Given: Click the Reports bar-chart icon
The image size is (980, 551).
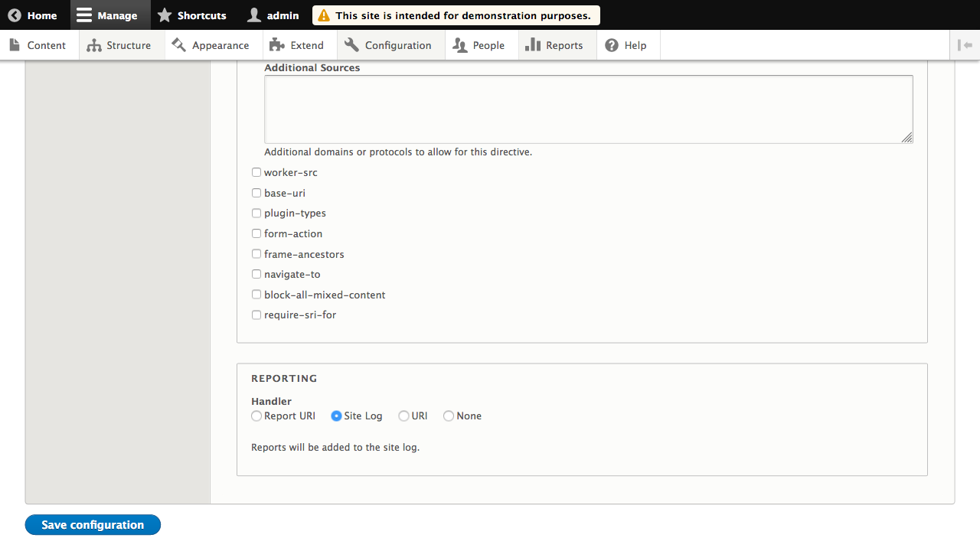Looking at the screenshot, I should (x=533, y=45).
